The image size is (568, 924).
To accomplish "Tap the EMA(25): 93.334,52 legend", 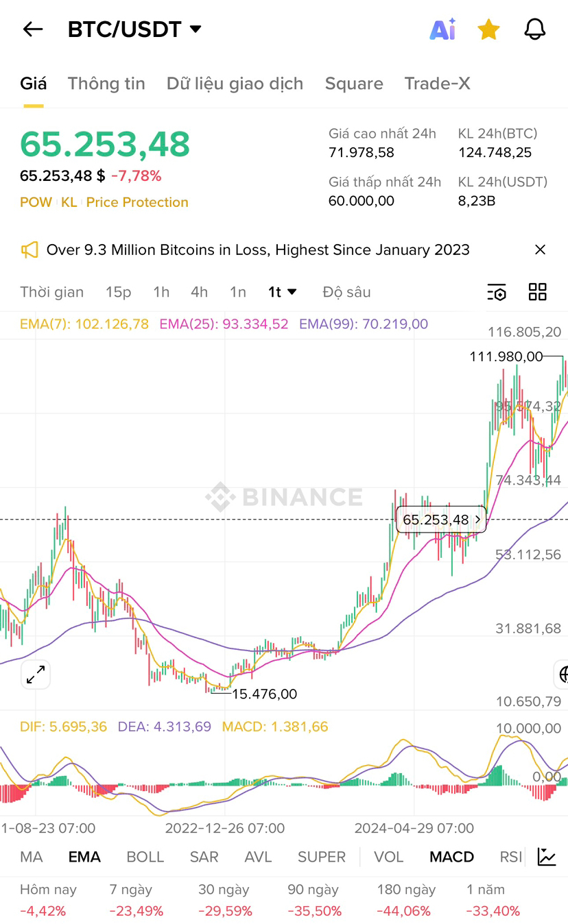I will coord(224,324).
